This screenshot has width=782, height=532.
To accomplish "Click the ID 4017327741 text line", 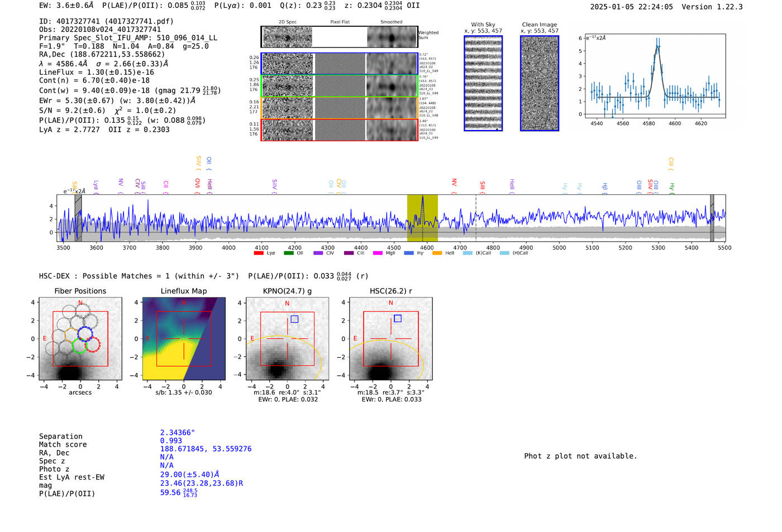I will (106, 21).
